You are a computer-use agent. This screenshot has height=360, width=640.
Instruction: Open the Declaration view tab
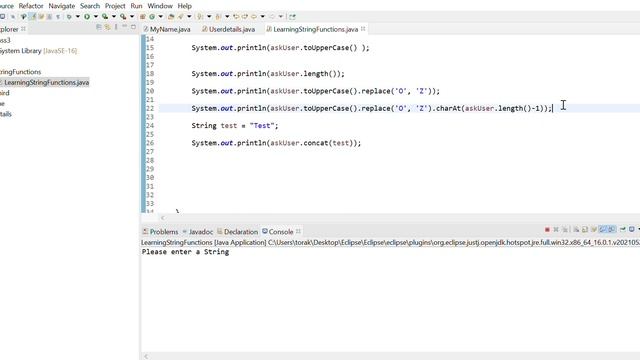238,231
